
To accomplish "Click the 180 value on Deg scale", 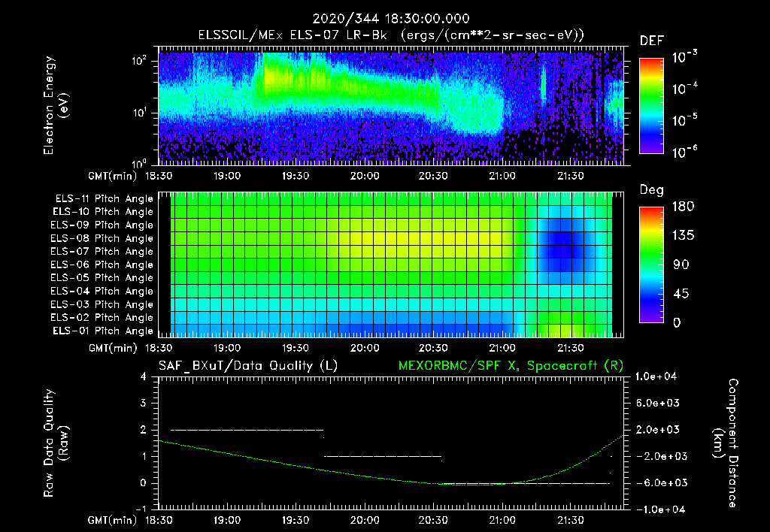I will pyautogui.click(x=683, y=207).
